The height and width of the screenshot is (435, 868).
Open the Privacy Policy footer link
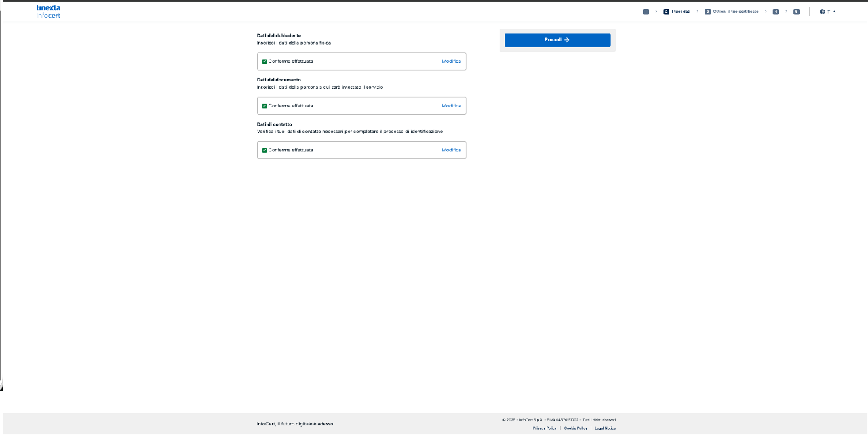[545, 428]
